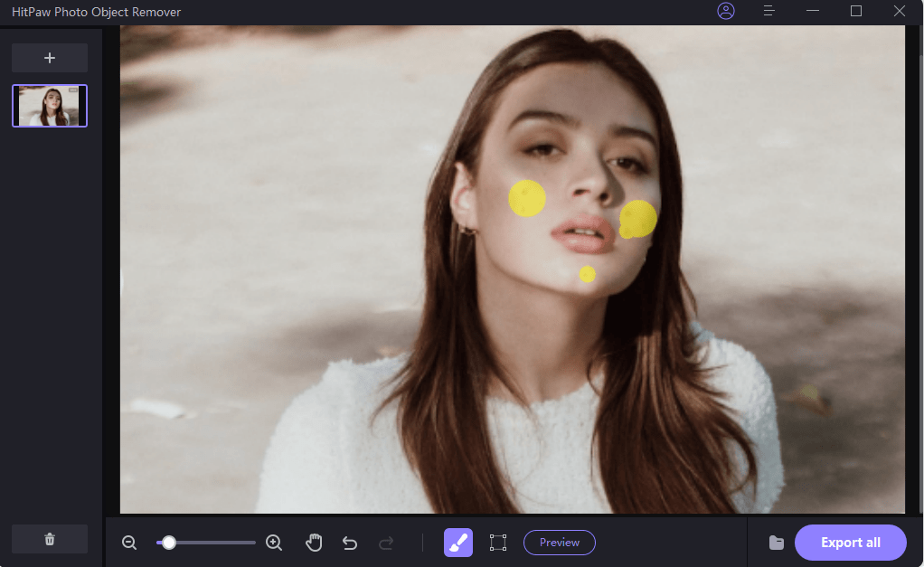Zoom out with the minus magnifier

[x=129, y=543]
